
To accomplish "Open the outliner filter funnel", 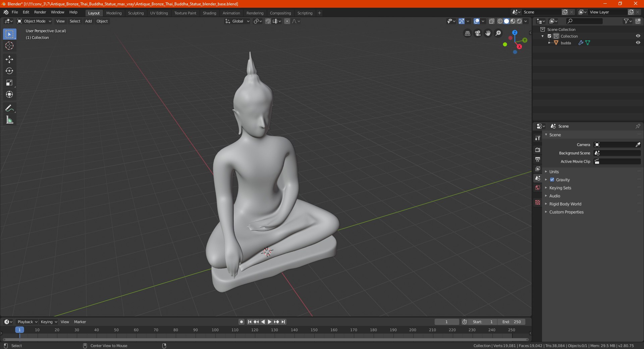I will [x=628, y=21].
